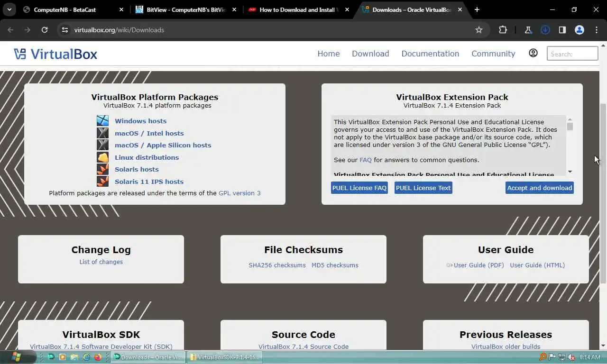Open the Windows hosts download link

(x=140, y=121)
